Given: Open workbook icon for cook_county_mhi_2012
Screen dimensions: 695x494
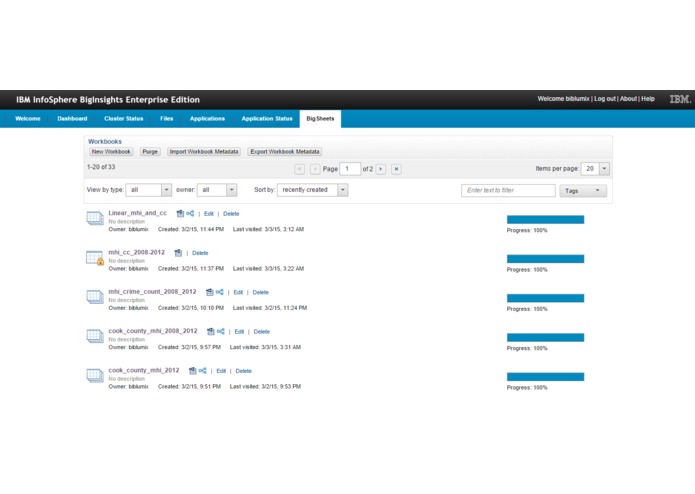Looking at the screenshot, I should 95,375.
